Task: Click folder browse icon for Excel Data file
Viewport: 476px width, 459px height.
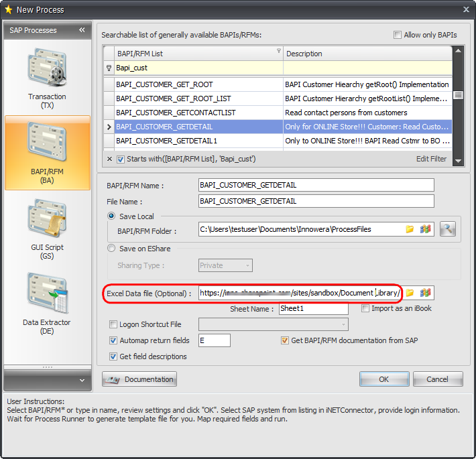Action: point(410,293)
